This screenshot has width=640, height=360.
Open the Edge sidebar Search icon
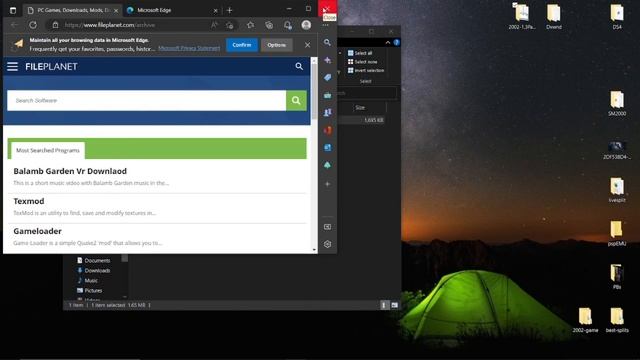click(327, 42)
